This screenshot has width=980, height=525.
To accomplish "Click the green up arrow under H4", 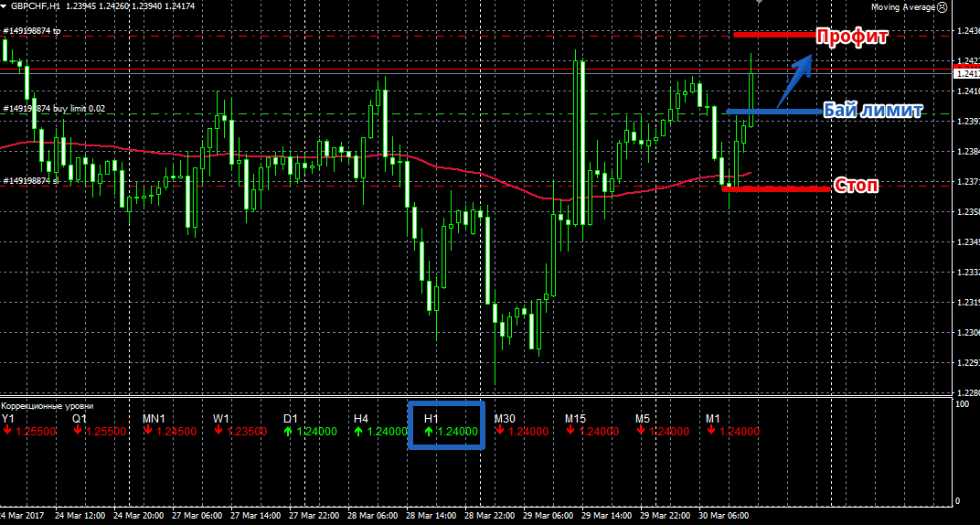I will 359,432.
